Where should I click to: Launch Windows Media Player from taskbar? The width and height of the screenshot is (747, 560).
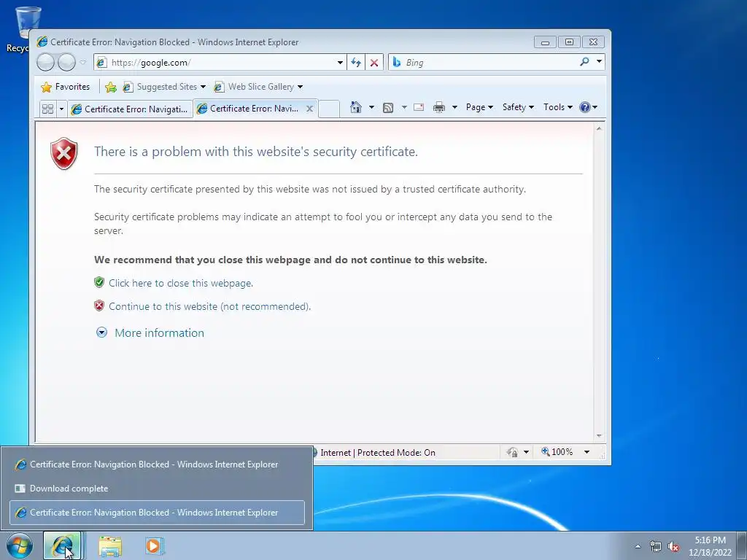point(154,545)
